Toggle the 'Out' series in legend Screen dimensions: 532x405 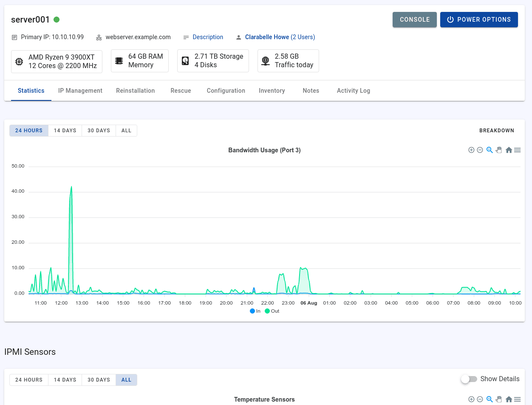272,311
